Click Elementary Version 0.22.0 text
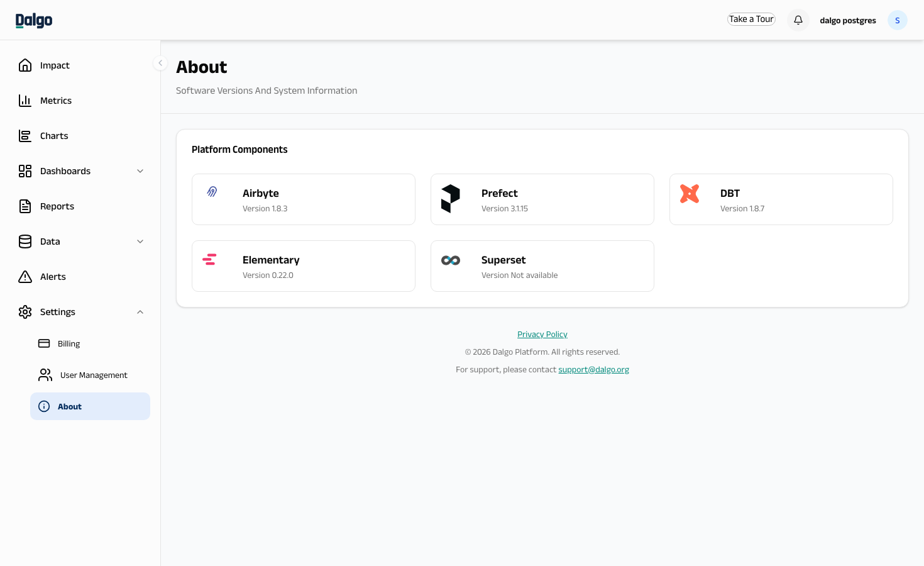The width and height of the screenshot is (924, 566). point(268,275)
